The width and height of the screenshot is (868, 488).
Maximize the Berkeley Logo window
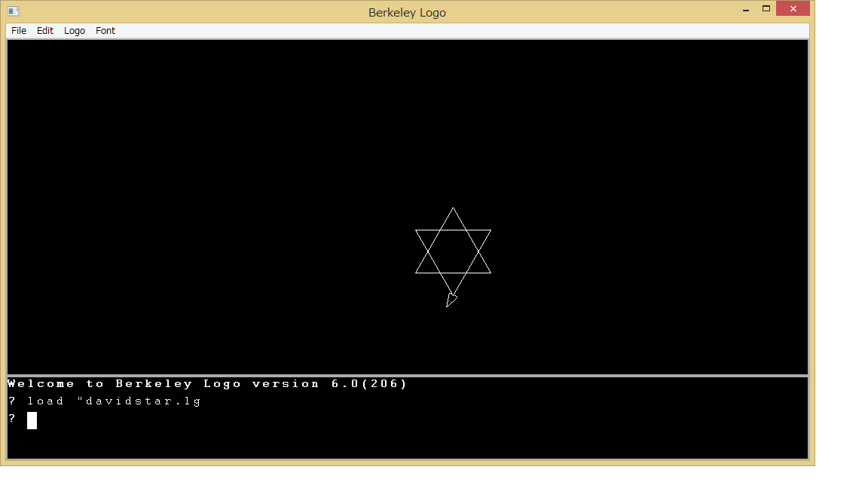pyautogui.click(x=766, y=9)
